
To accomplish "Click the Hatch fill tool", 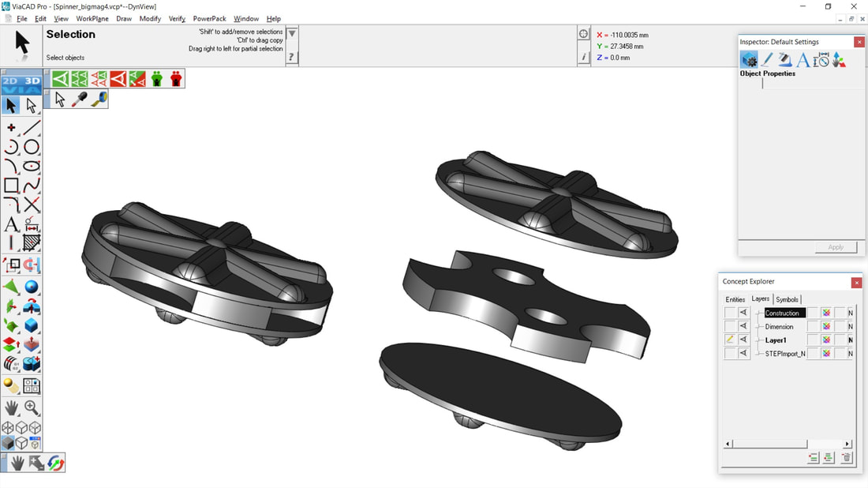I will [32, 243].
